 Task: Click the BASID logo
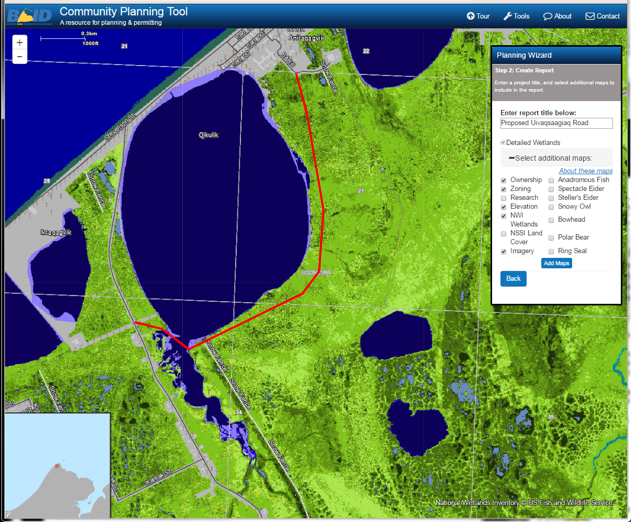[x=28, y=14]
